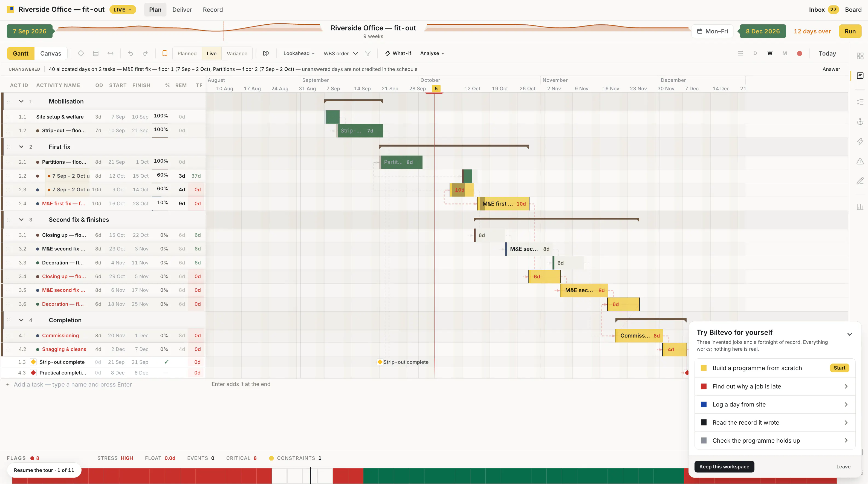Click the pencil edit sidebar icon

click(x=860, y=181)
